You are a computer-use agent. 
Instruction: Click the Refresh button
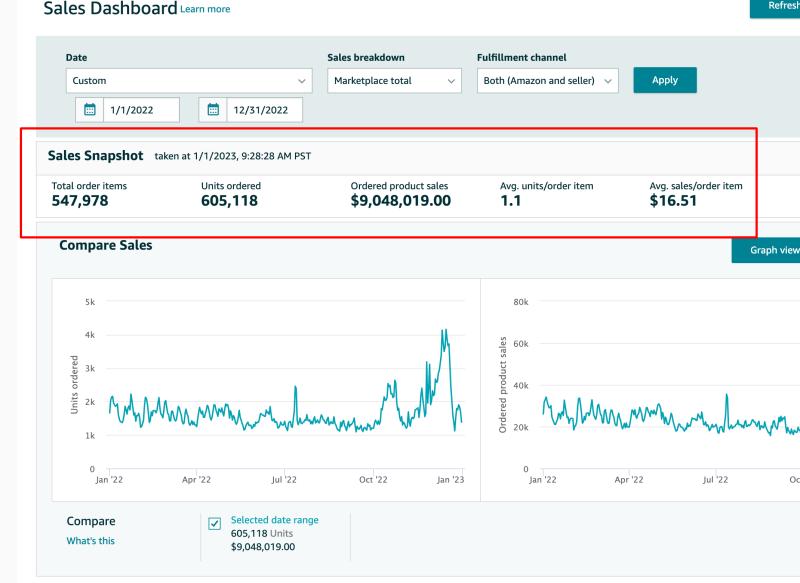click(x=775, y=7)
